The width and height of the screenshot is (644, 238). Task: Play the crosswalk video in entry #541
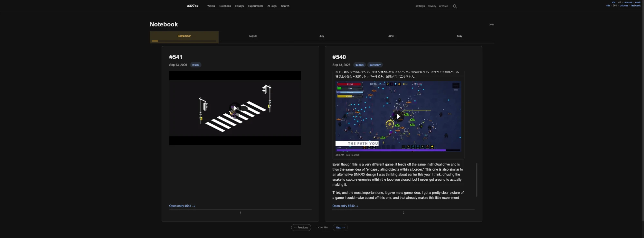(235, 108)
